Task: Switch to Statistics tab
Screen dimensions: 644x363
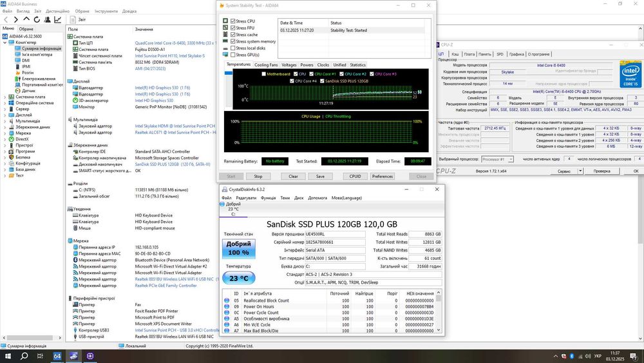Action: tap(357, 65)
